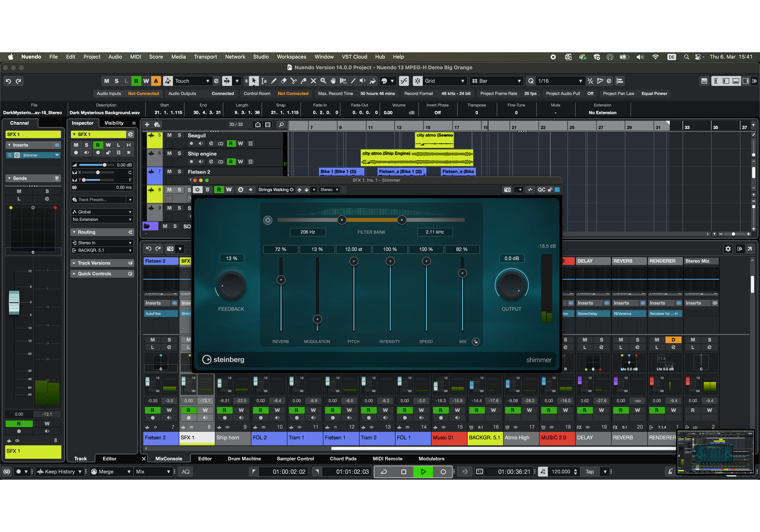Click the Shimmer FEEDBACK knob
The width and height of the screenshot is (760, 532).
231,285
